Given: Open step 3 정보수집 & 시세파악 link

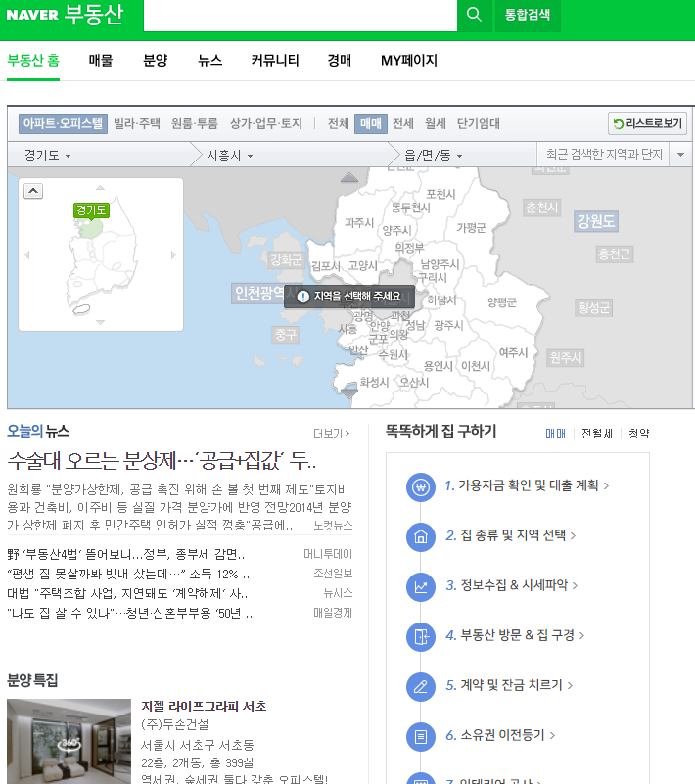Looking at the screenshot, I should pos(512,585).
